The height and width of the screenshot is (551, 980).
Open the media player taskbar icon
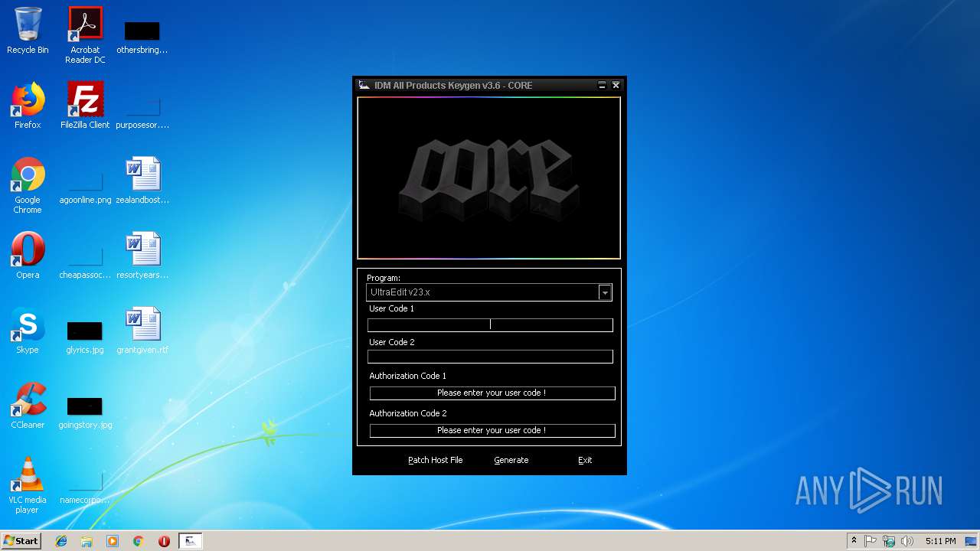point(113,541)
